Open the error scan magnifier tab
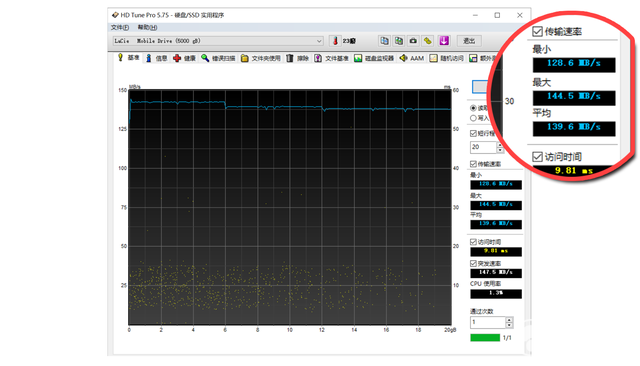 (x=218, y=58)
